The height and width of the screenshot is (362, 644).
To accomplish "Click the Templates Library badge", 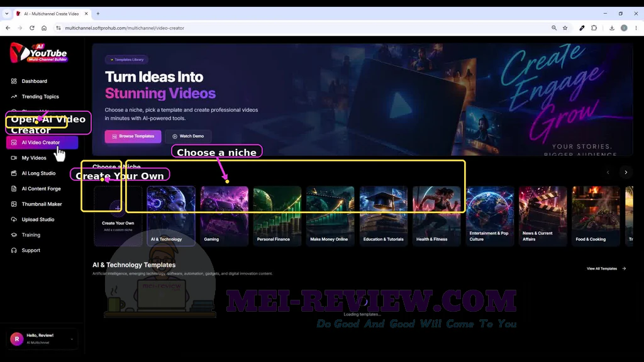I will click(126, 60).
